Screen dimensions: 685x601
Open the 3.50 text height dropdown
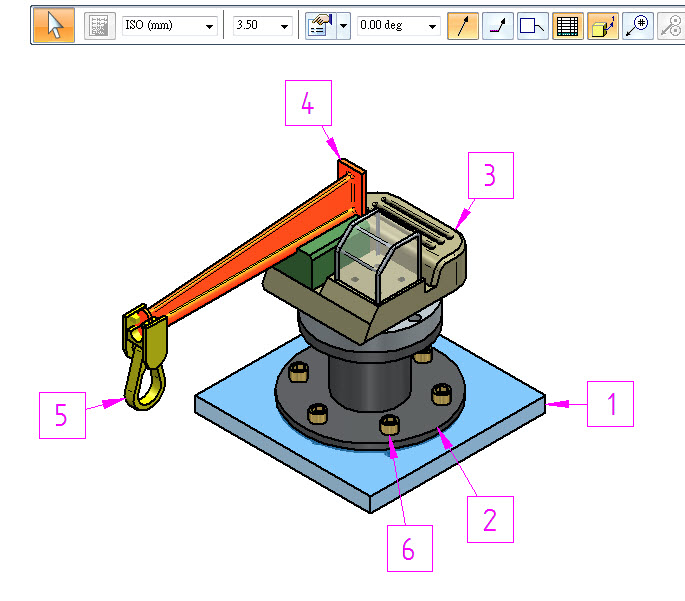pos(284,26)
